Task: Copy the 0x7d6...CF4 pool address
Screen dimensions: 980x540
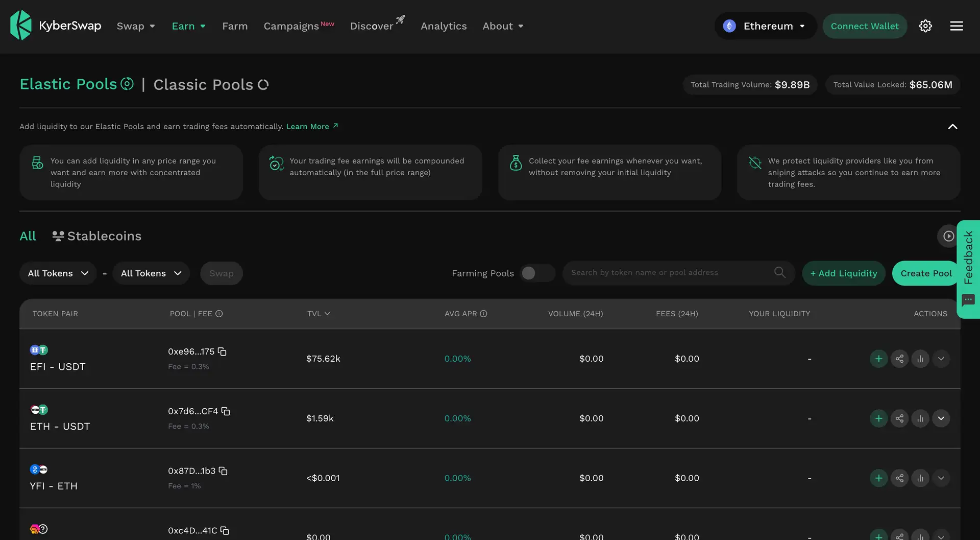Action: click(x=226, y=411)
